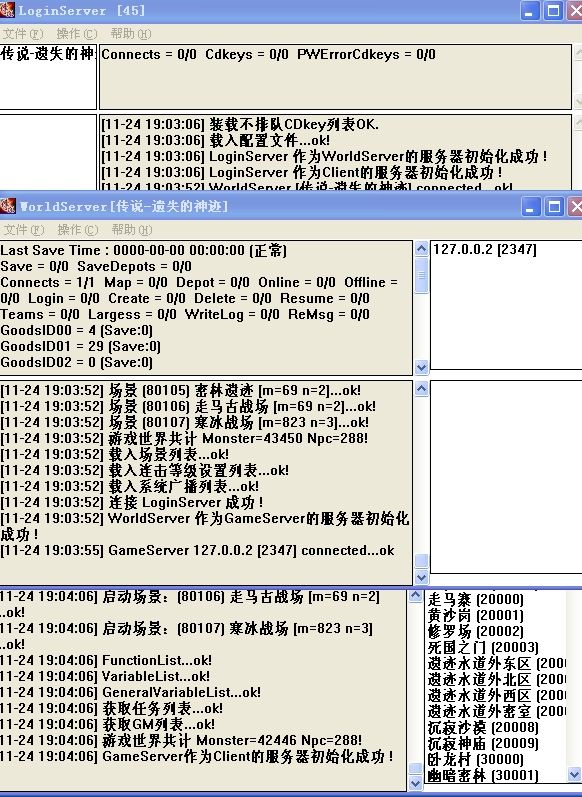Select 127.0.0.2 [2347] in the GameServer list
The height and width of the screenshot is (797, 582).
pos(484,250)
